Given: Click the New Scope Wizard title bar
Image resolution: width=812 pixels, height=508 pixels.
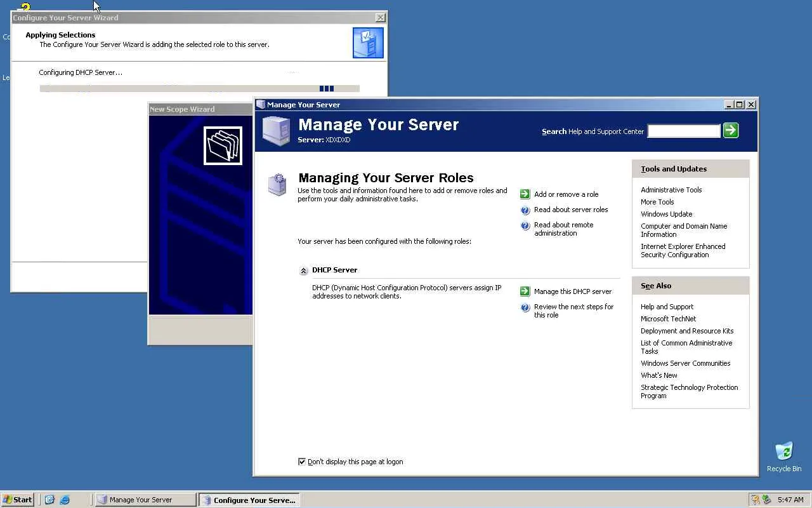Looking at the screenshot, I should tap(200, 109).
